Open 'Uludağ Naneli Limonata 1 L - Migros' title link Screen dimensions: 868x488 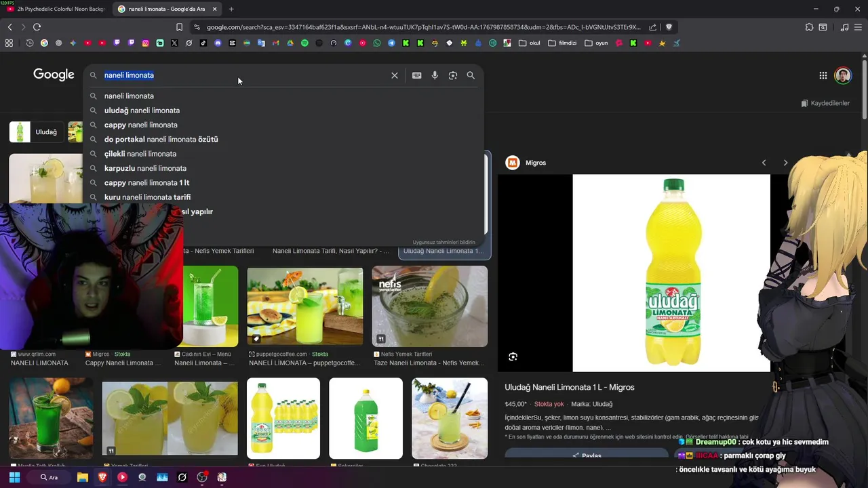[570, 387]
